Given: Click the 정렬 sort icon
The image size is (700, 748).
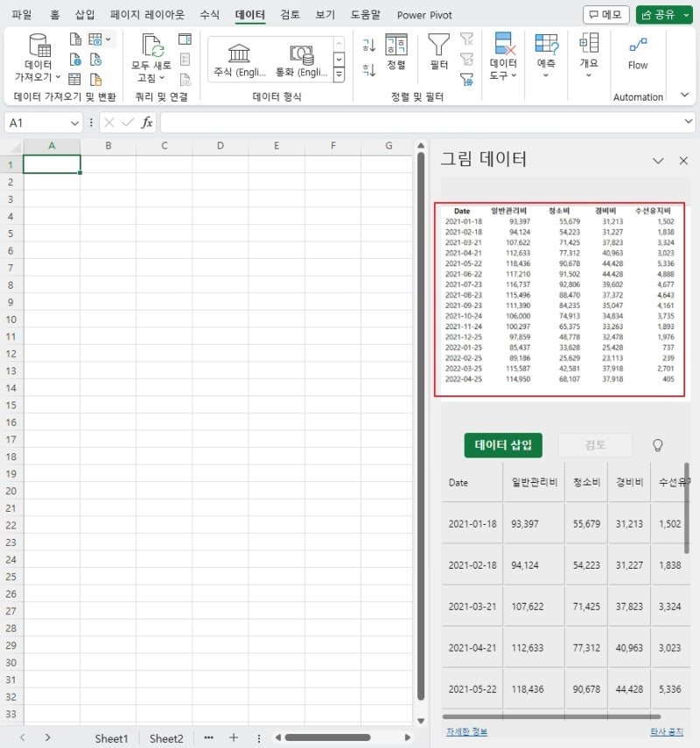Looking at the screenshot, I should tap(396, 45).
